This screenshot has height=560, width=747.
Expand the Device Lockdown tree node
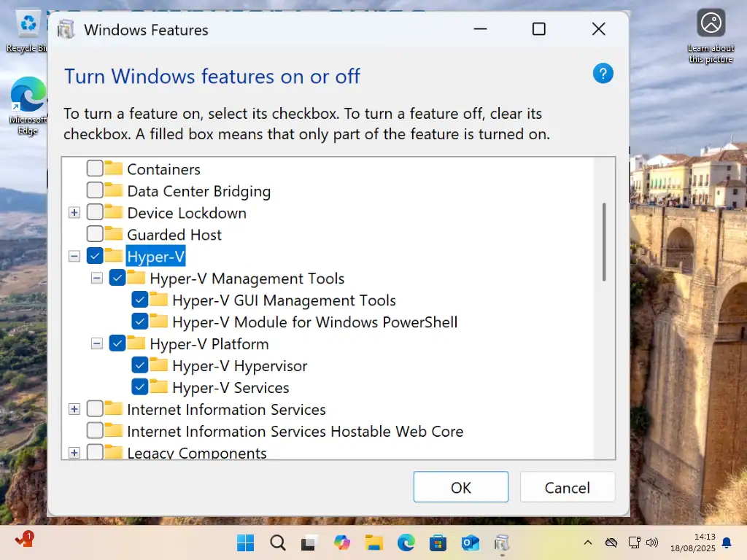[74, 213]
